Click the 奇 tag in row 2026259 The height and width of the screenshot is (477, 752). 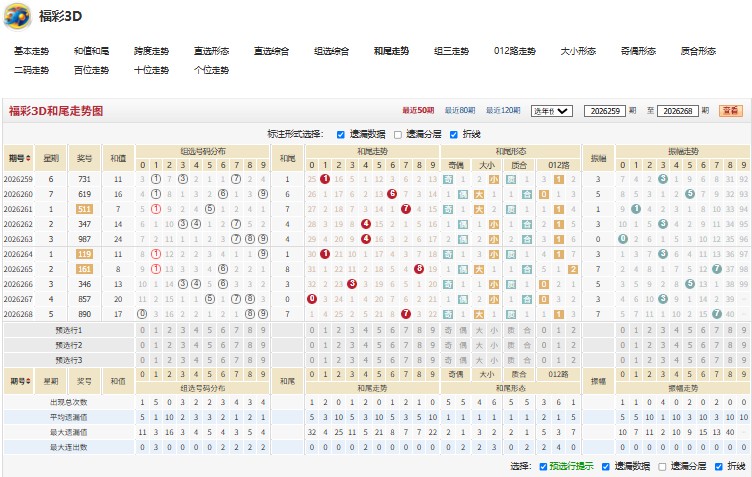pyautogui.click(x=448, y=179)
